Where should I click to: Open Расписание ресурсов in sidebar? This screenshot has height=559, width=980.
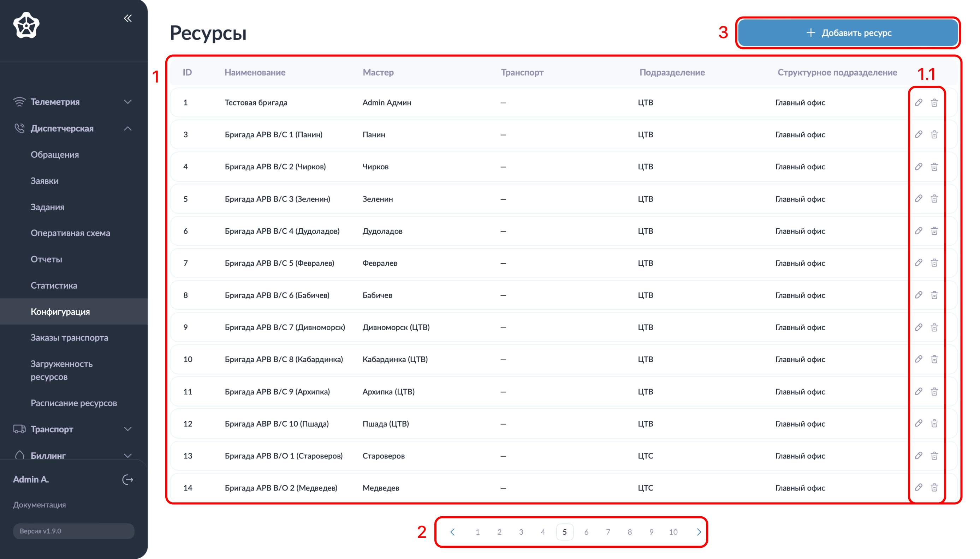coord(74,403)
